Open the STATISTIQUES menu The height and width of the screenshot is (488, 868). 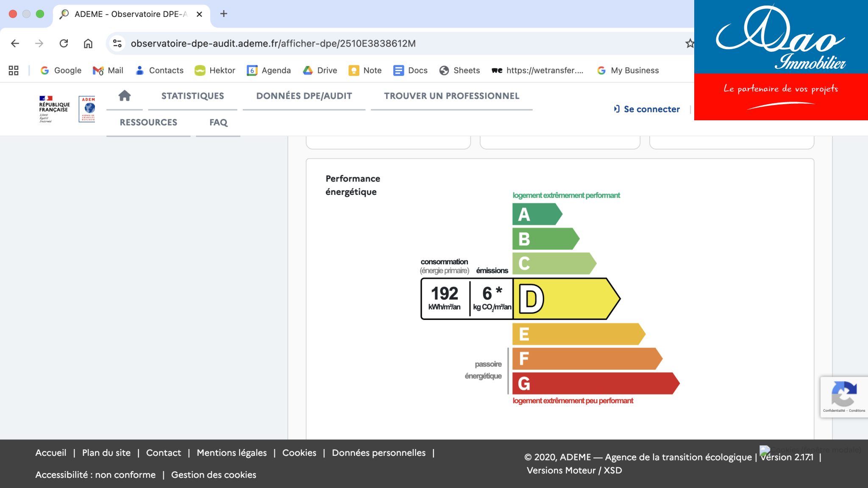click(192, 96)
